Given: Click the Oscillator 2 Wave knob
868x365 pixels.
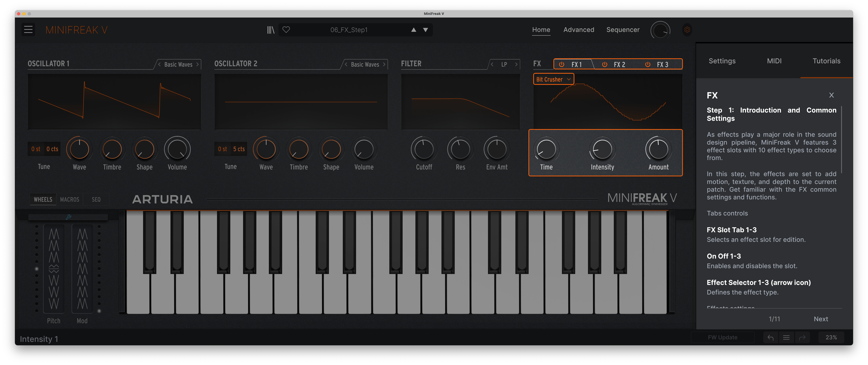Looking at the screenshot, I should pyautogui.click(x=266, y=149).
